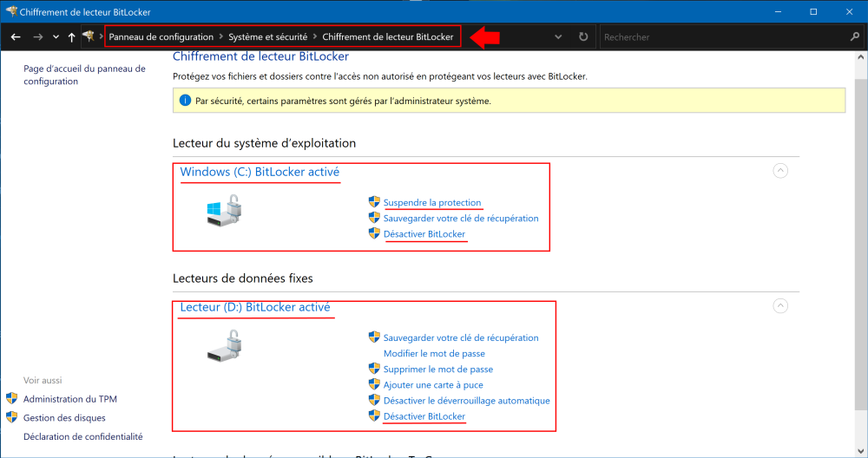Click Windows (C:) BitLocker activé heading

[x=260, y=172]
